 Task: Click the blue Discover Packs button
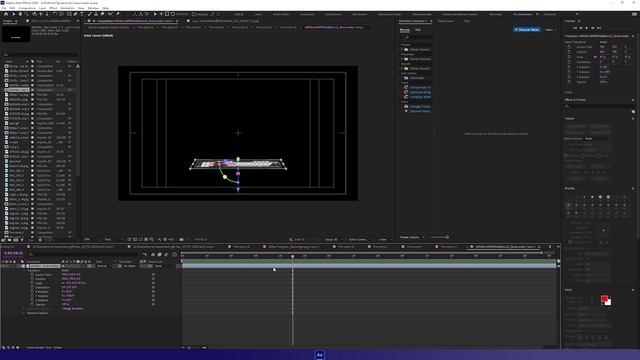click(x=527, y=30)
